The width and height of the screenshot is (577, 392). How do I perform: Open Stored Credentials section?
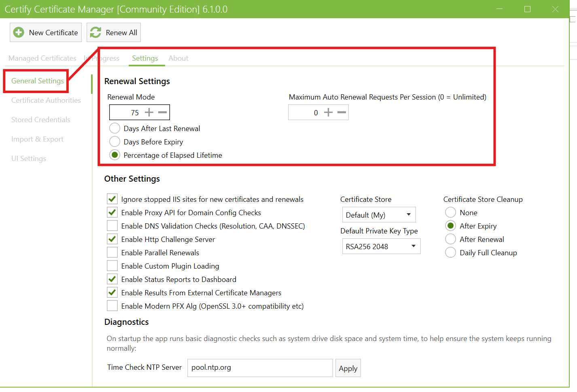click(41, 120)
